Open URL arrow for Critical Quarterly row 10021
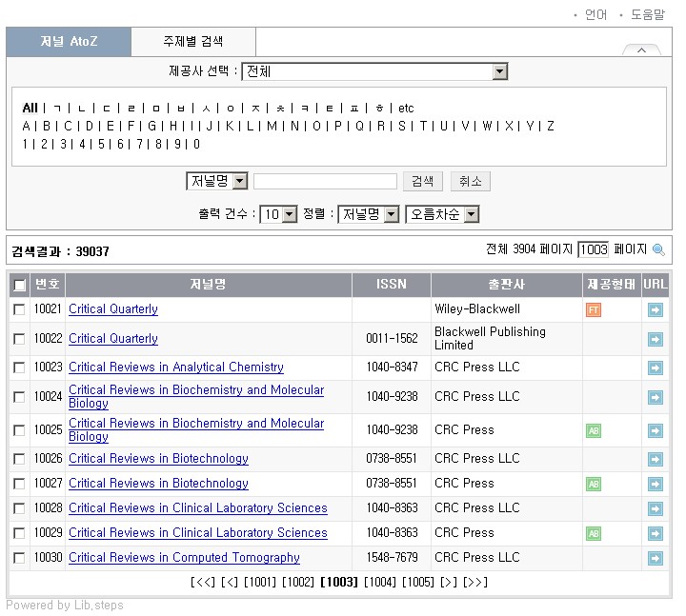Image resolution: width=686 pixels, height=616 pixels. coord(655,309)
